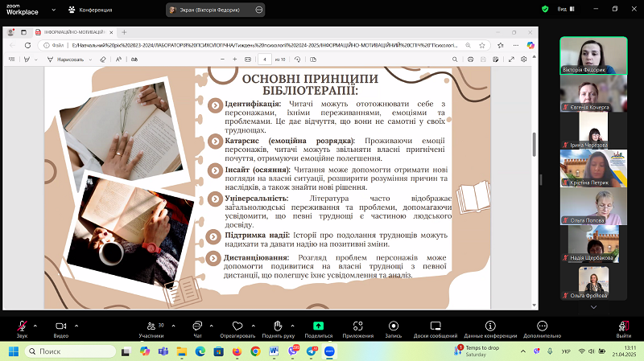Open options for the Экран (Вікторія Федорик) share
Image resolution: width=644 pixels, height=361 pixels.
[258, 10]
